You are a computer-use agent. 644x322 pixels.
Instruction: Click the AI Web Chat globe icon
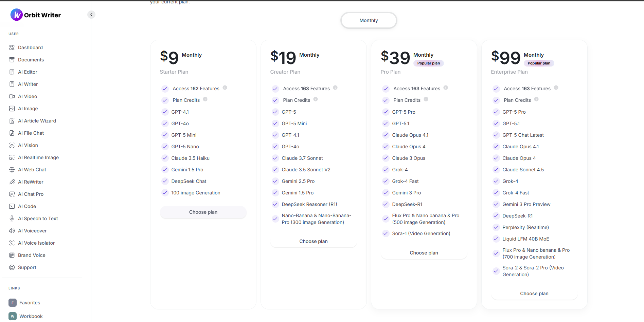[12, 170]
